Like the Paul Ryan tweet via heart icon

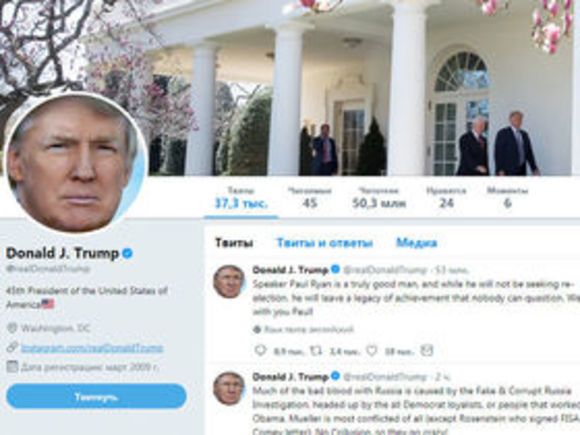[372, 350]
